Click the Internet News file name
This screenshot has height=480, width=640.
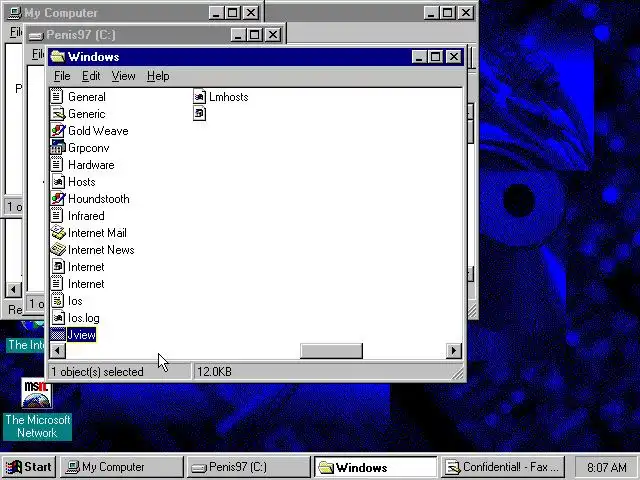[x=101, y=250]
